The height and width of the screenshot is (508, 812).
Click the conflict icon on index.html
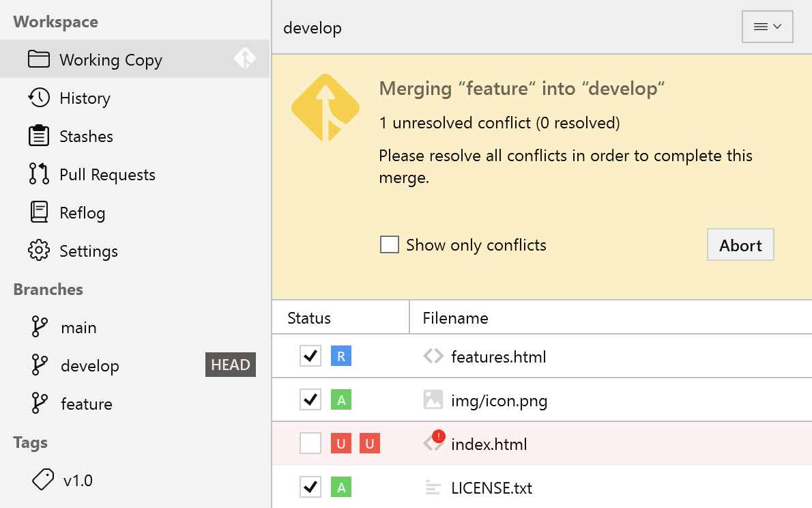click(x=434, y=442)
